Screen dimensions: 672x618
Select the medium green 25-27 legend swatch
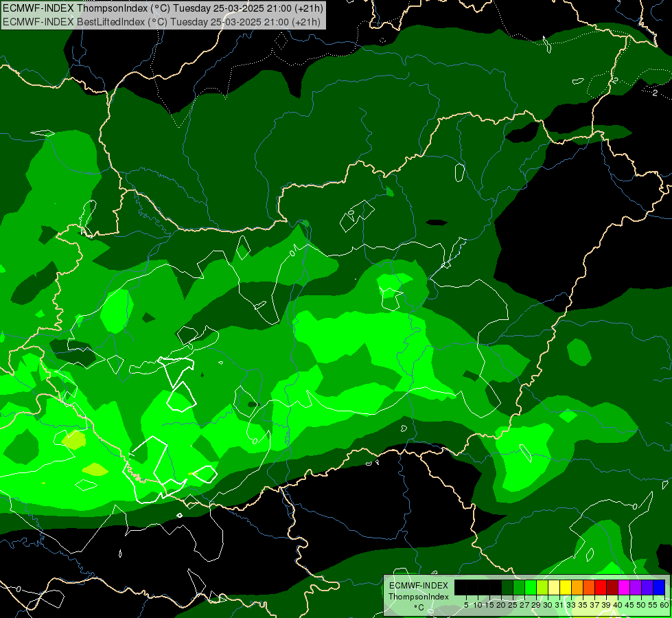click(x=519, y=587)
